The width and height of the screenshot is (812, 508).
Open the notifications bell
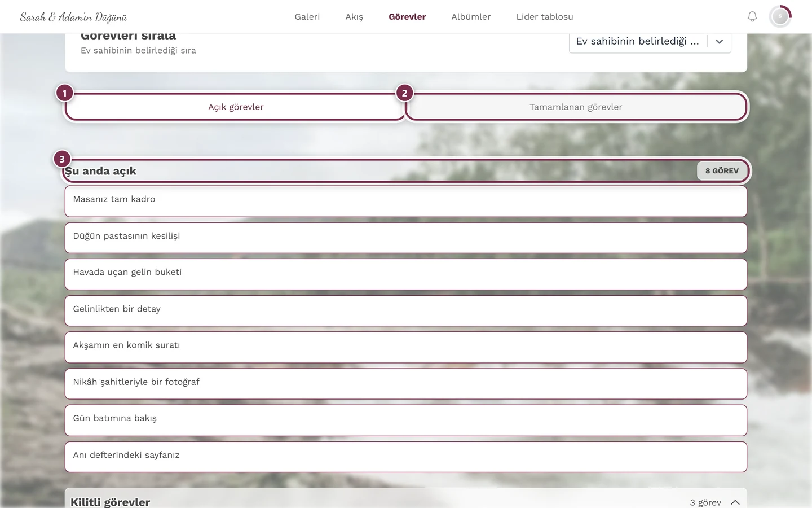tap(752, 17)
